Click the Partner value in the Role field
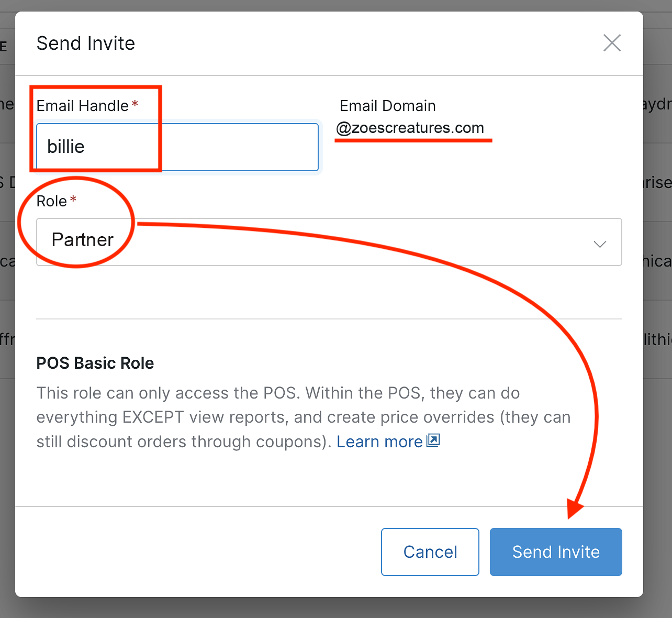The width and height of the screenshot is (672, 618). tap(82, 240)
